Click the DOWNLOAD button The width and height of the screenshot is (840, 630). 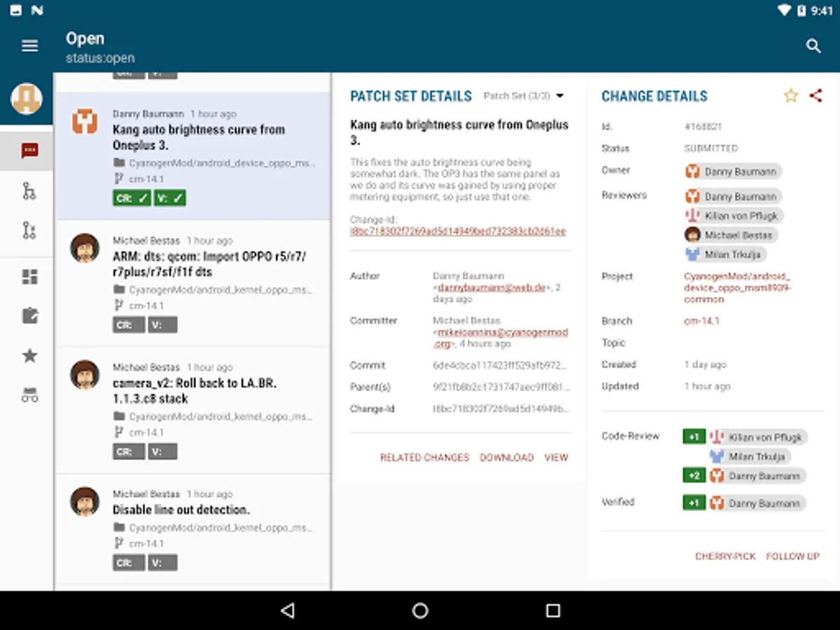507,457
